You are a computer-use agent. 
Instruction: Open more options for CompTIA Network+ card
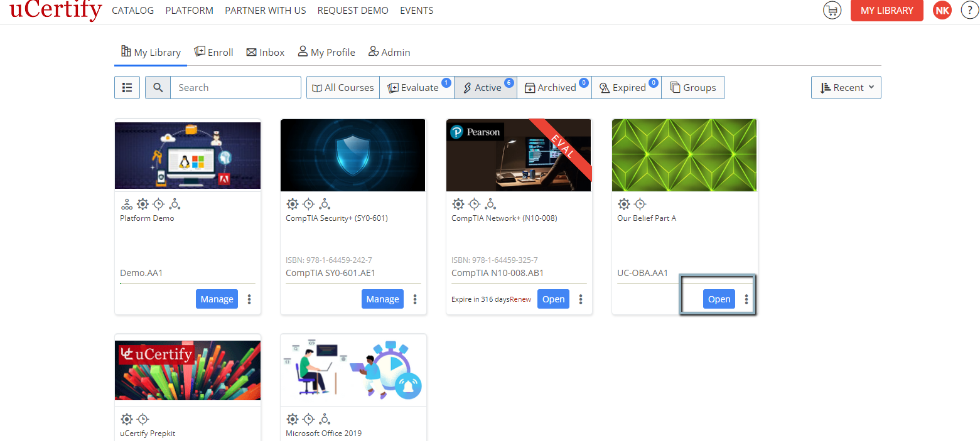coord(581,299)
